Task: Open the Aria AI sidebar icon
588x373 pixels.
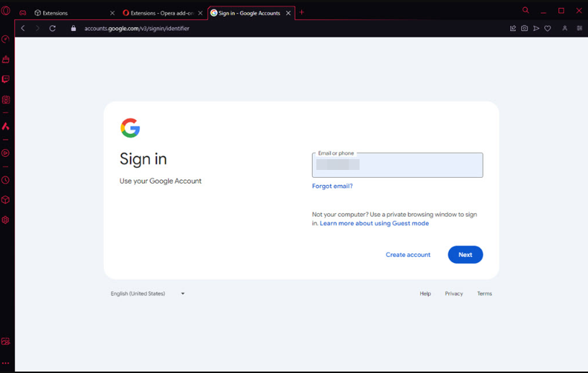Action: point(6,126)
